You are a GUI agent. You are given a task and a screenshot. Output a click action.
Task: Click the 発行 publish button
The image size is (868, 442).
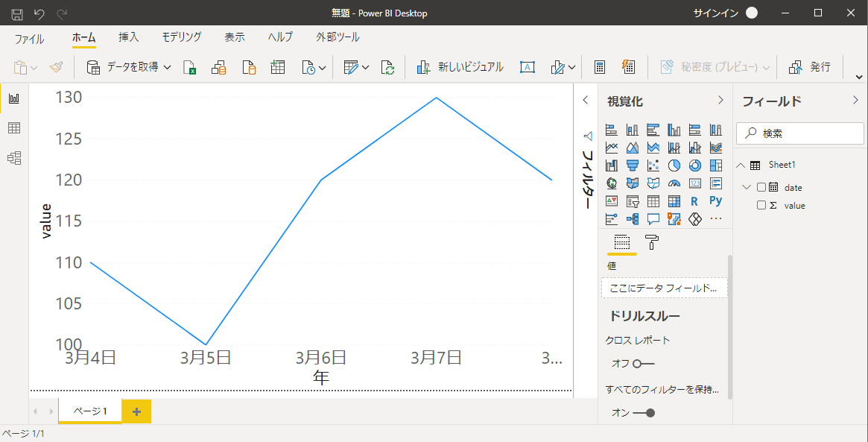pos(810,68)
